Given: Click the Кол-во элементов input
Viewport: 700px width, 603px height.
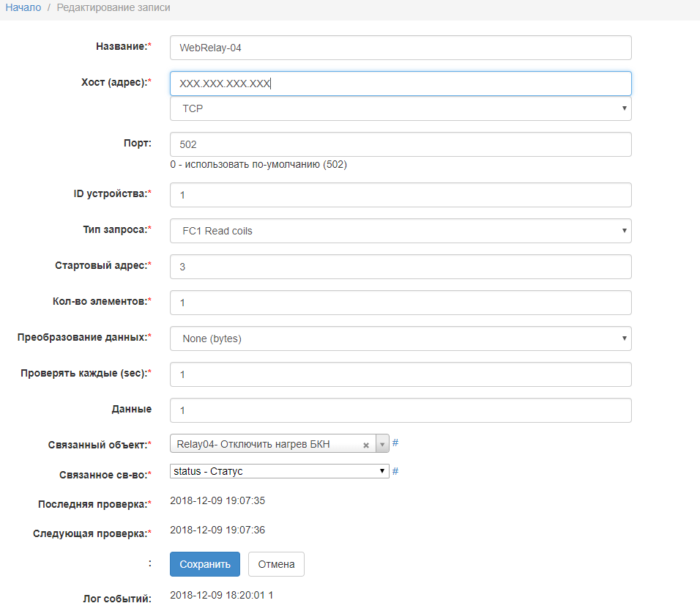Looking at the screenshot, I should pyautogui.click(x=400, y=303).
